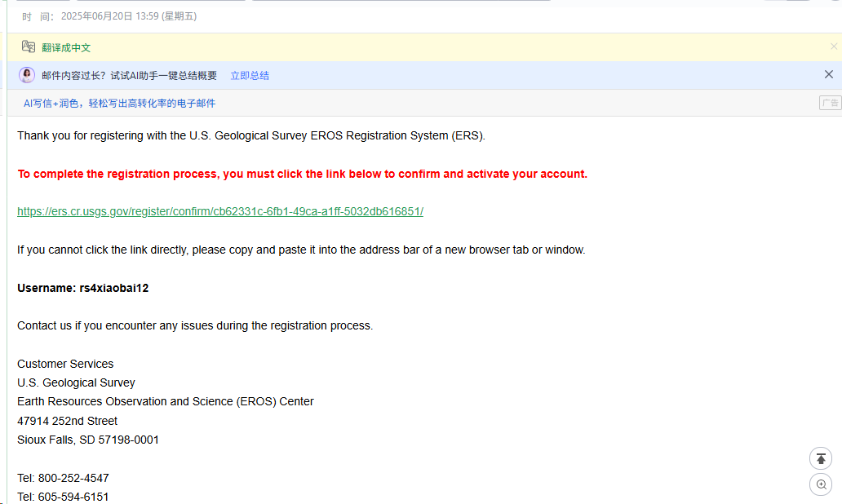The height and width of the screenshot is (504, 842).
Task: Click the 广告 ad label tag
Action: 831,103
